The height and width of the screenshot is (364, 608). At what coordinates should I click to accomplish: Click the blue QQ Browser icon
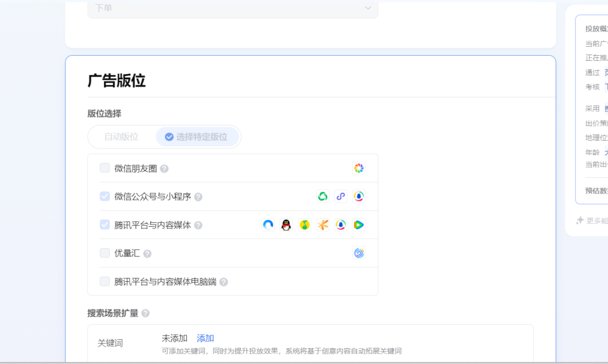coord(269,225)
